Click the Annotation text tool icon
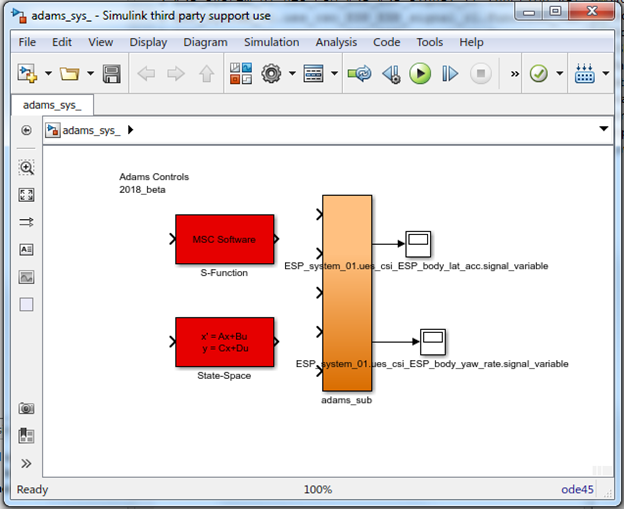 coord(26,250)
